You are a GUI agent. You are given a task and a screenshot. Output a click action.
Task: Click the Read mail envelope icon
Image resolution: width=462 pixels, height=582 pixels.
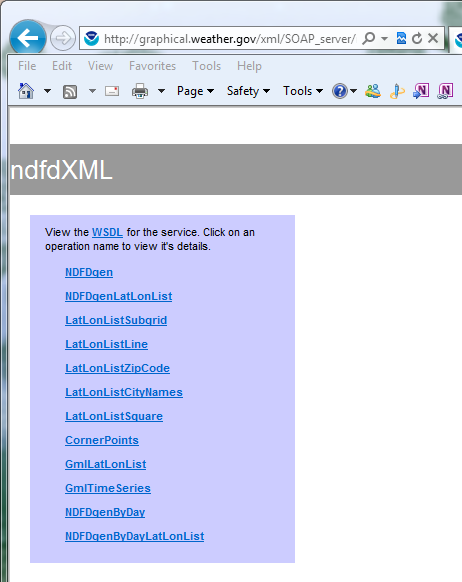click(112, 91)
